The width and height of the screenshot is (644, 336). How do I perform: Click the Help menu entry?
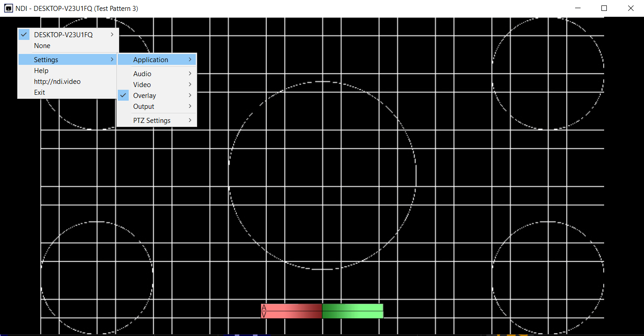[41, 71]
